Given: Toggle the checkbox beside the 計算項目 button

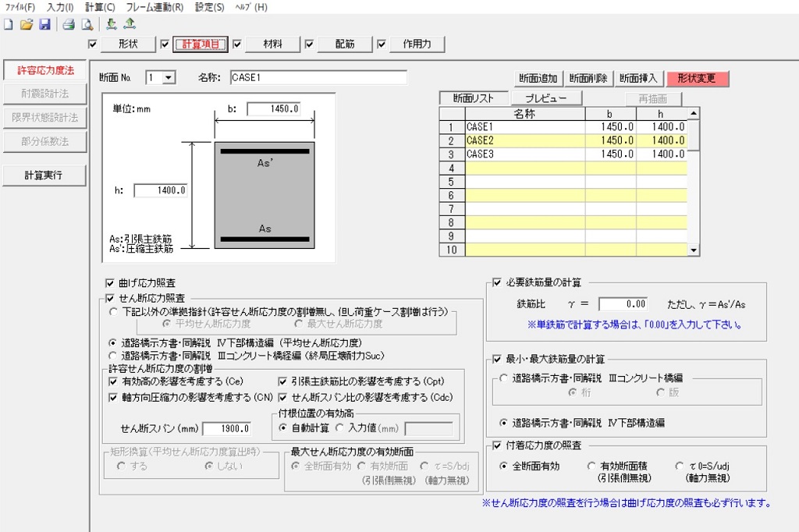Looking at the screenshot, I should tap(165, 44).
